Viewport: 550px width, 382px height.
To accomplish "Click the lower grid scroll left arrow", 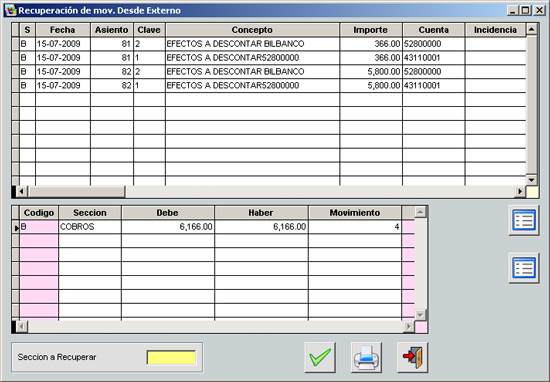I will (22, 327).
